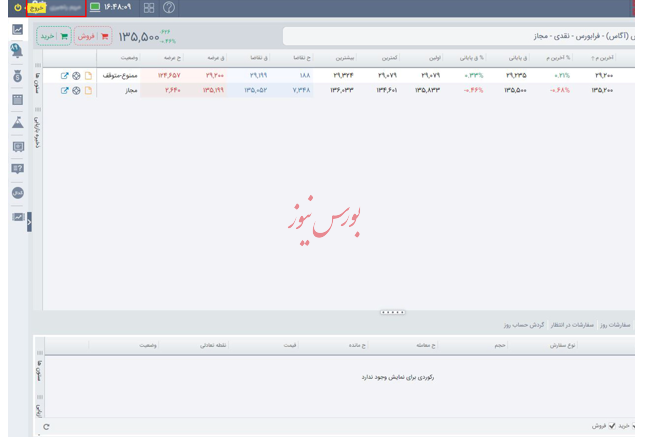Open the help question mark icon

point(169,7)
